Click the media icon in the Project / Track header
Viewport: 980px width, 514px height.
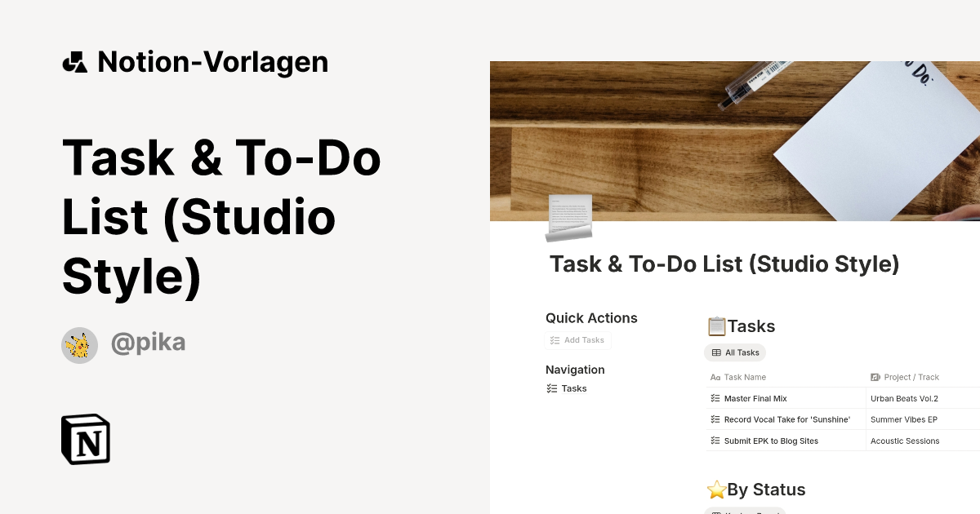click(875, 377)
